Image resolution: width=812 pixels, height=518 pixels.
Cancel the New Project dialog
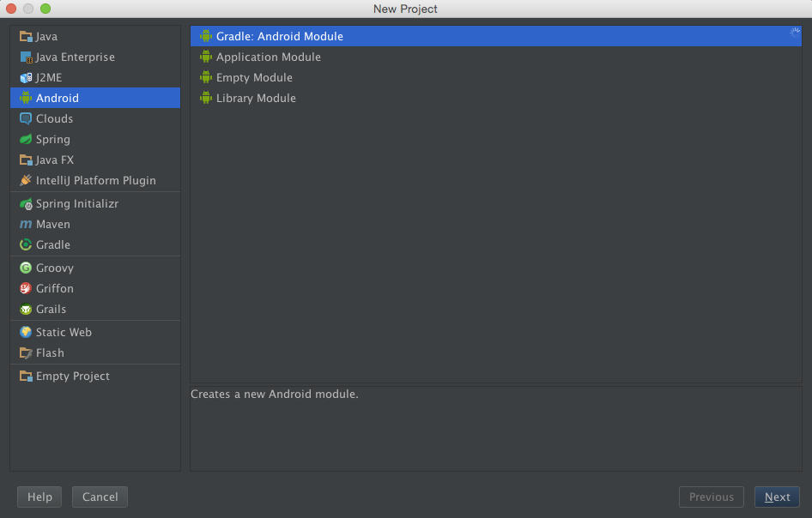pos(100,497)
